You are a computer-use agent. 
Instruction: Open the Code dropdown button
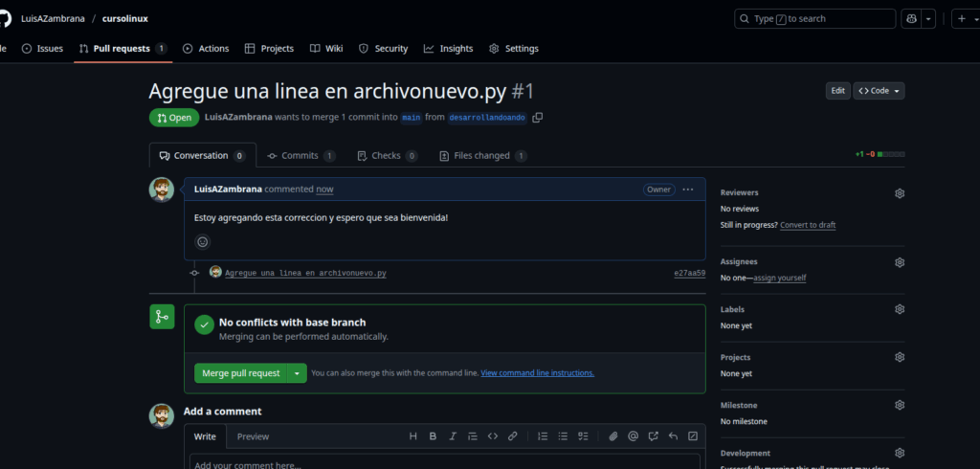[x=879, y=91]
